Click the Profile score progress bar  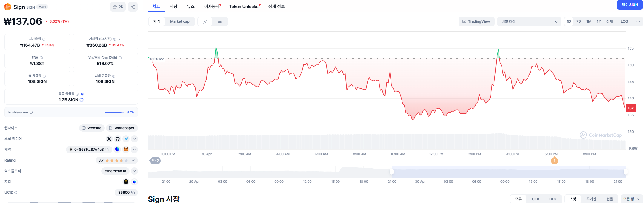(115, 112)
